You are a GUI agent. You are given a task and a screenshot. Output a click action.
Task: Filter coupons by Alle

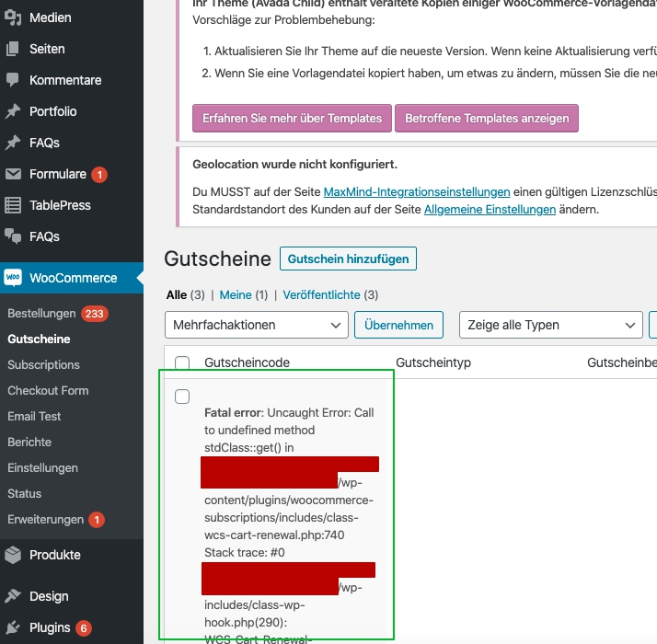click(x=177, y=295)
